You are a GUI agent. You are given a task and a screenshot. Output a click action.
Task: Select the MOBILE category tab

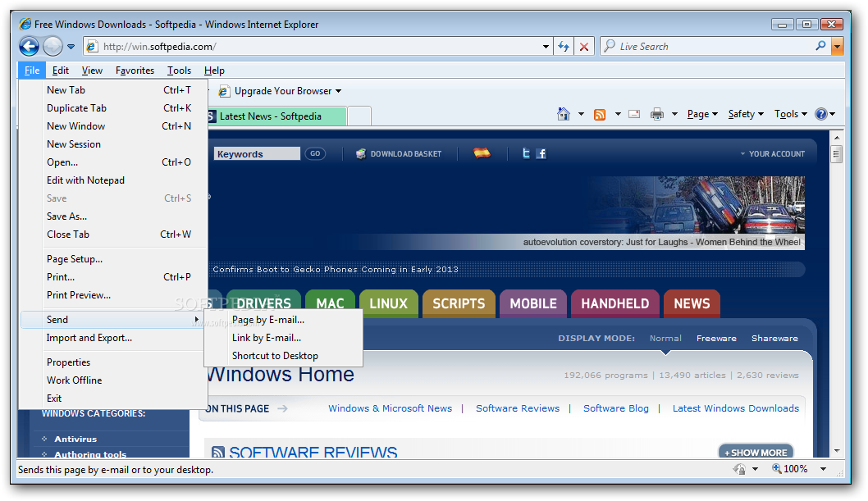(x=533, y=303)
